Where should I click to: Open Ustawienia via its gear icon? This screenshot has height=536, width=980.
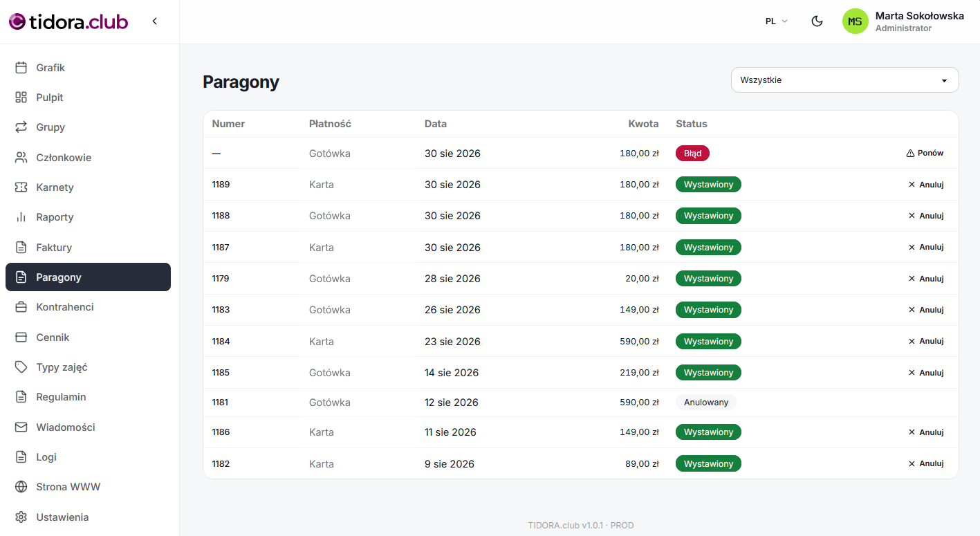[x=21, y=517]
